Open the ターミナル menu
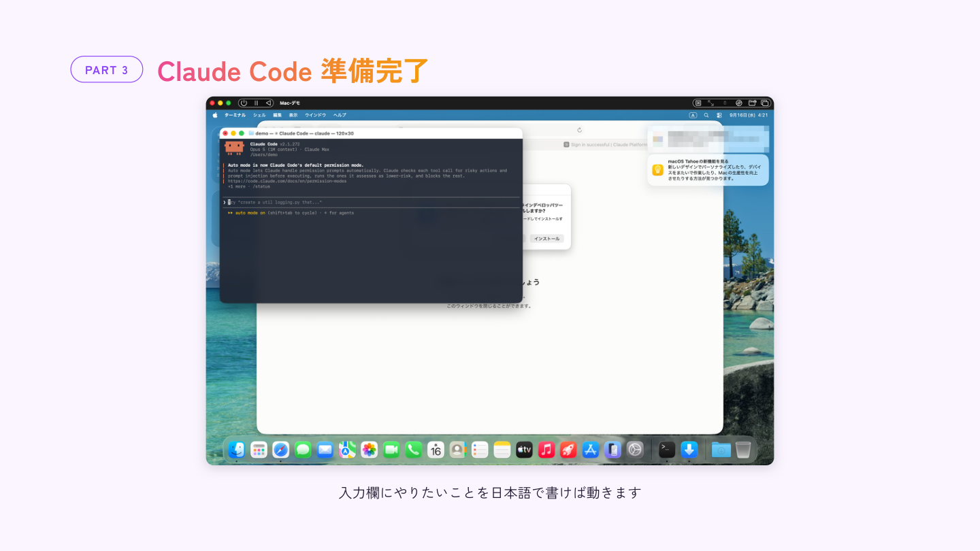 (x=235, y=115)
